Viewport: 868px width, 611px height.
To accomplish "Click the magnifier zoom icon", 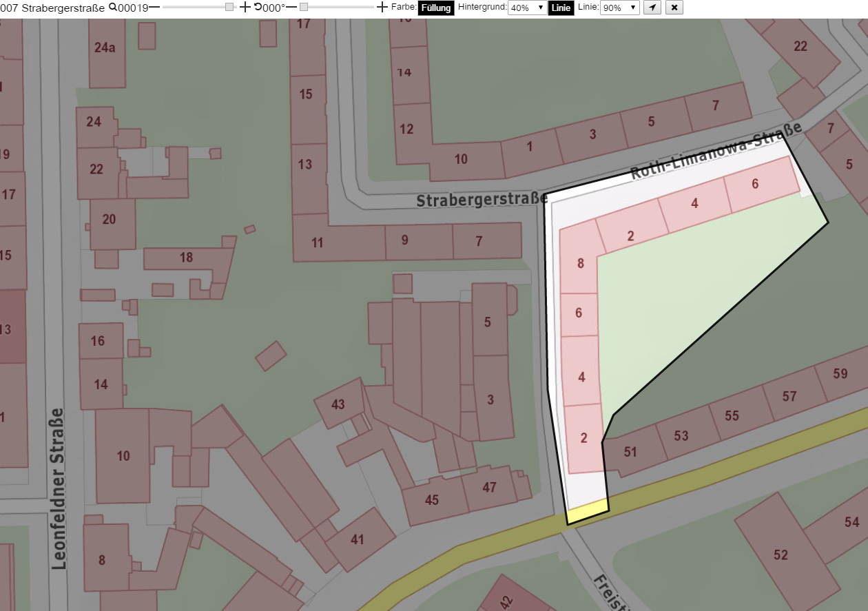I will click(113, 7).
